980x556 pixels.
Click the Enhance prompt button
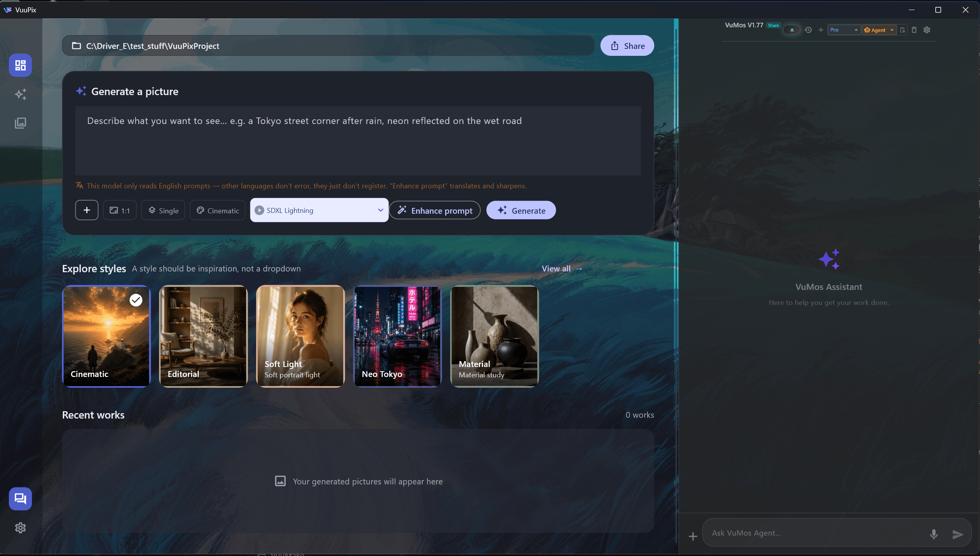[435, 210]
